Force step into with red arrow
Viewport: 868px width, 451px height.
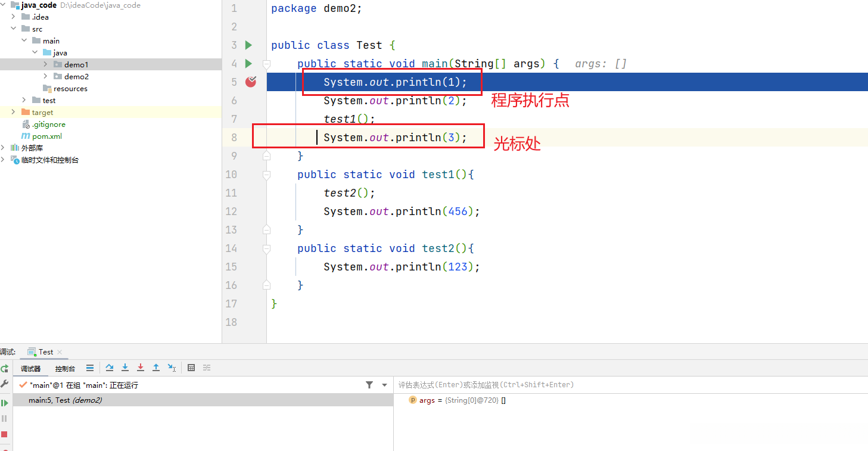(x=141, y=368)
